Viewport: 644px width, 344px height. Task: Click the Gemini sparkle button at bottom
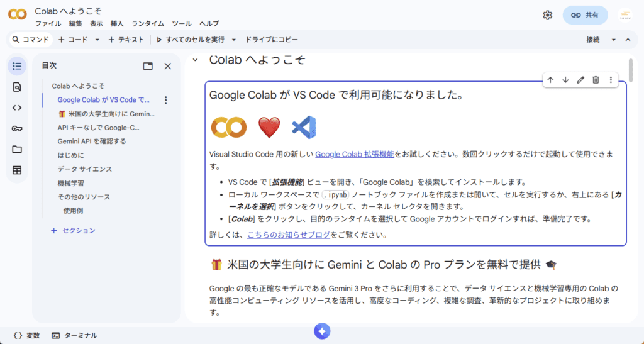tap(322, 331)
